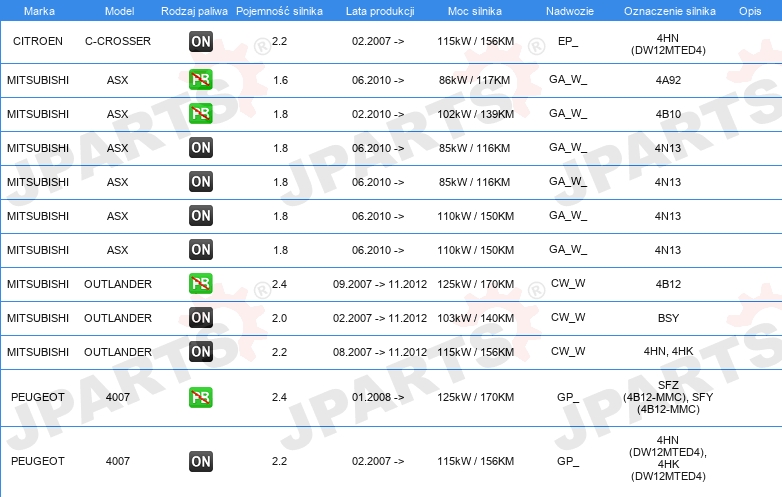Click the PB icon for Outlander 2.4
Viewport: 782px width, 497px height.
[201, 284]
